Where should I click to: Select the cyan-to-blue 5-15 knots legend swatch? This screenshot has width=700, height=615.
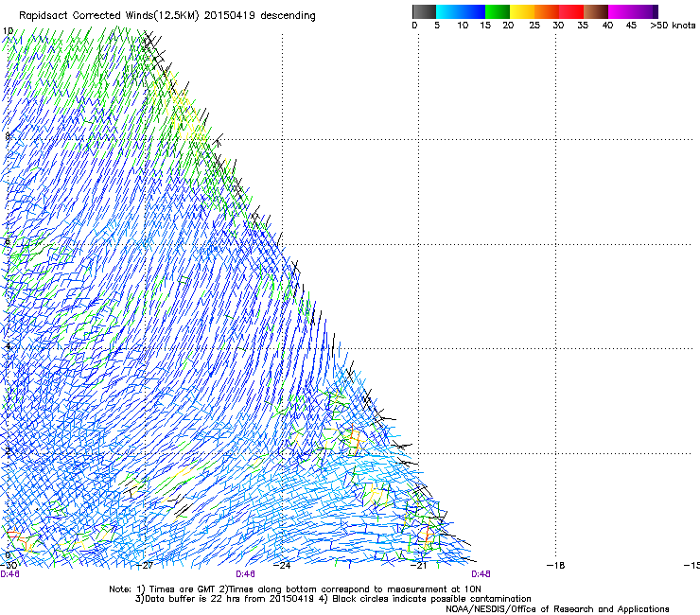pyautogui.click(x=461, y=11)
